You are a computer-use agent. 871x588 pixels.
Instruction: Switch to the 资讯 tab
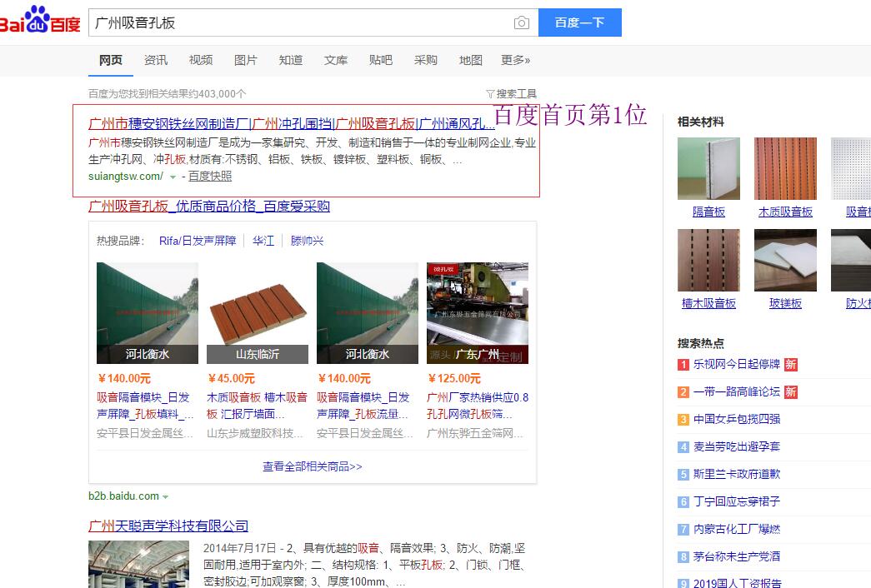coord(156,60)
